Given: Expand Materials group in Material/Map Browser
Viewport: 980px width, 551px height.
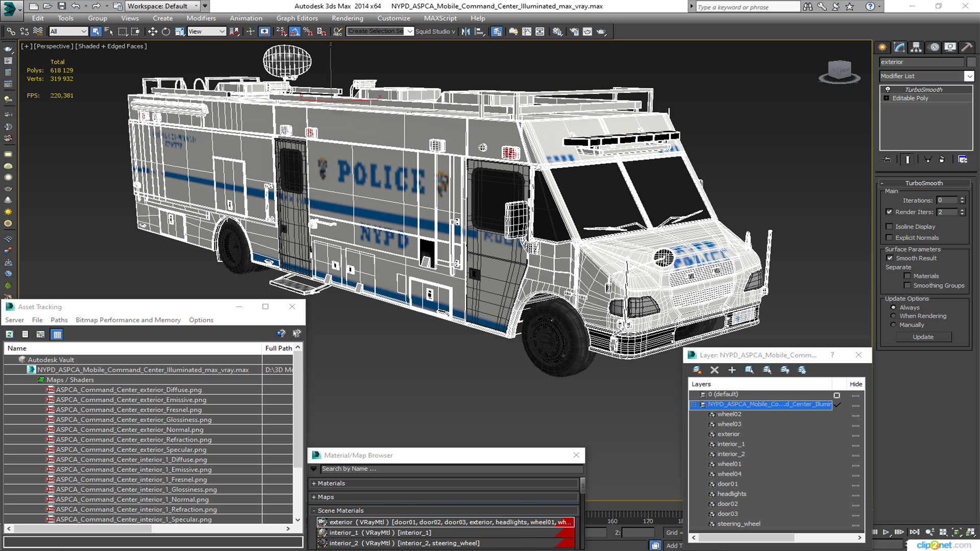Looking at the screenshot, I should click(x=314, y=483).
